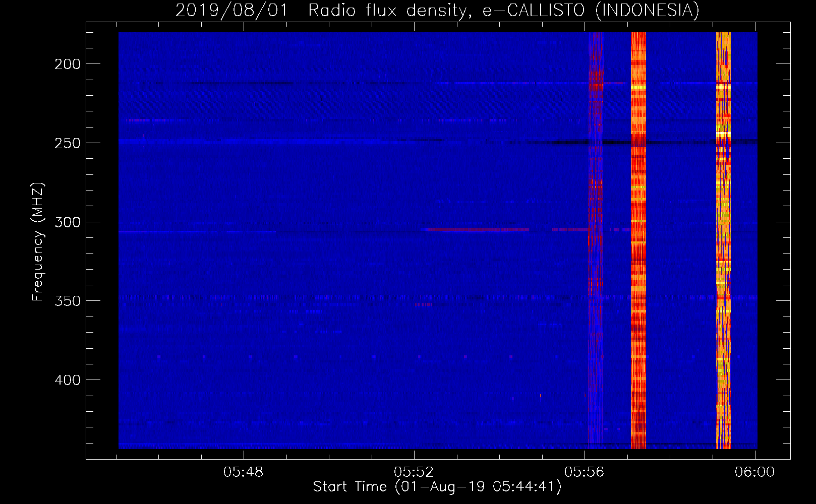The width and height of the screenshot is (816, 504).
Task: Click the Start Time axis label
Action: [437, 487]
